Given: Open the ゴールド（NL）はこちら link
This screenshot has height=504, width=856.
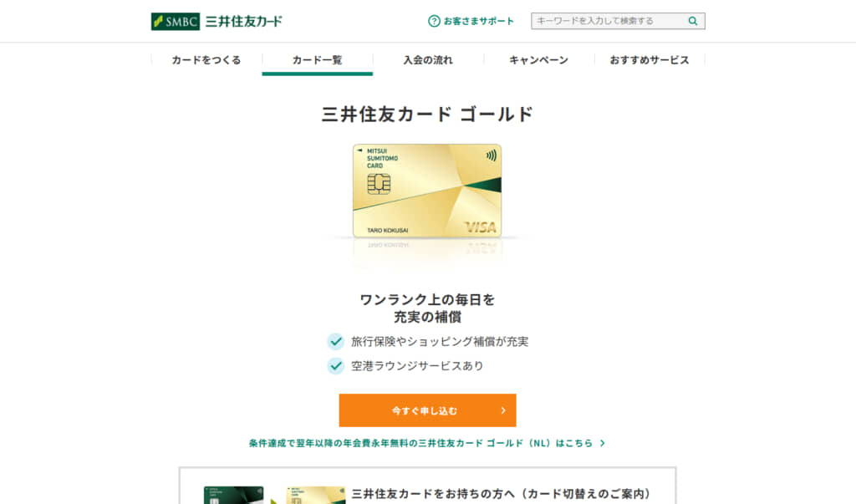Looking at the screenshot, I should click(427, 443).
